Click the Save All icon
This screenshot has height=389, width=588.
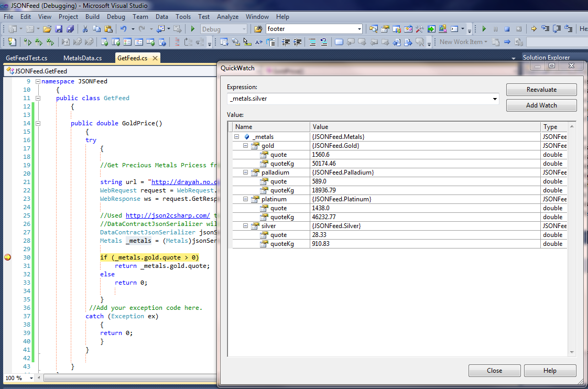click(x=70, y=29)
